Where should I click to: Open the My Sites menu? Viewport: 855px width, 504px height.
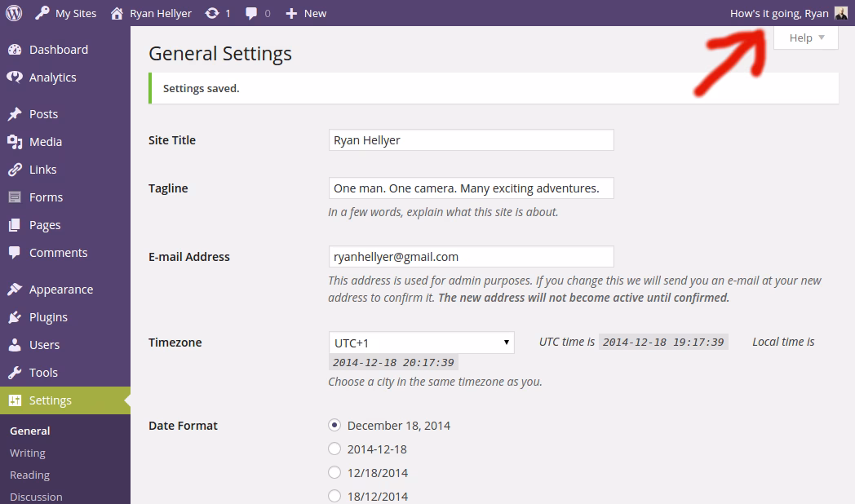tap(66, 13)
